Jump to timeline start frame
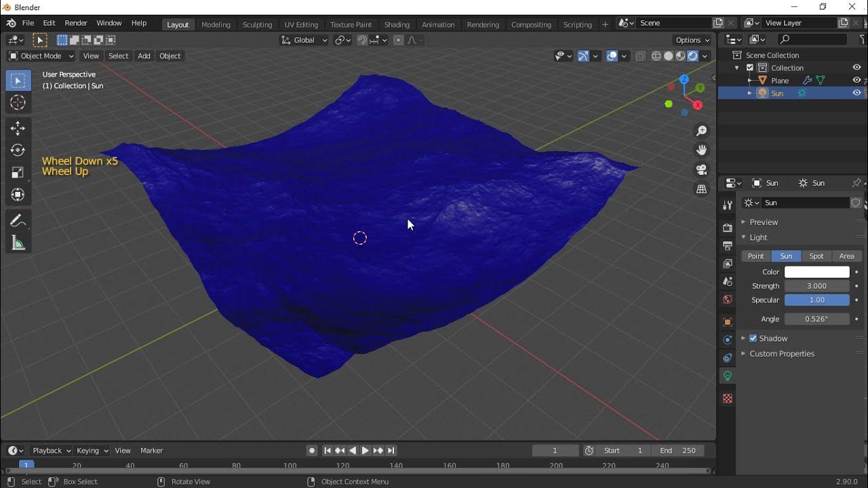868x488 pixels. [327, 451]
